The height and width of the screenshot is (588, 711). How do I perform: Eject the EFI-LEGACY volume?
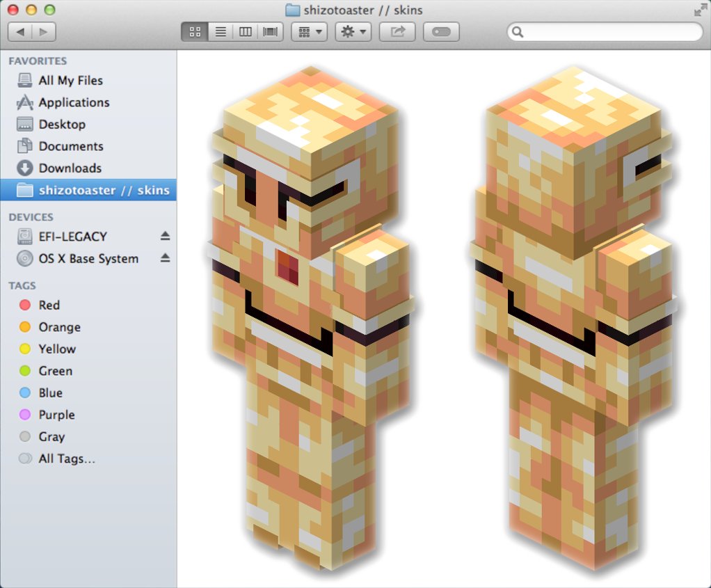[x=165, y=236]
